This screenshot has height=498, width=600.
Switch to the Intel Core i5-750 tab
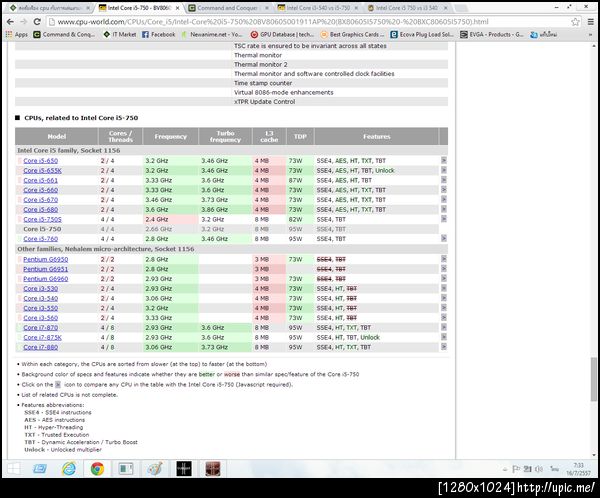coord(139,8)
